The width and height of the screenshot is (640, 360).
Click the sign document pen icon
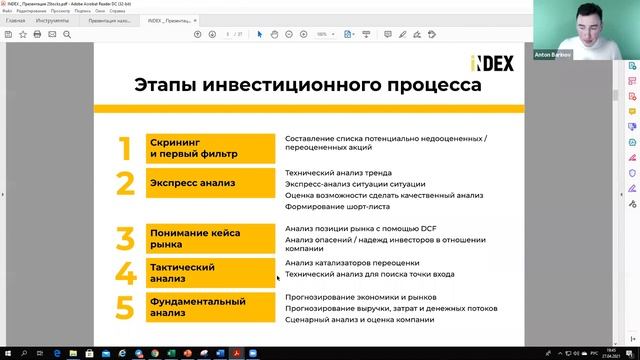click(x=417, y=35)
